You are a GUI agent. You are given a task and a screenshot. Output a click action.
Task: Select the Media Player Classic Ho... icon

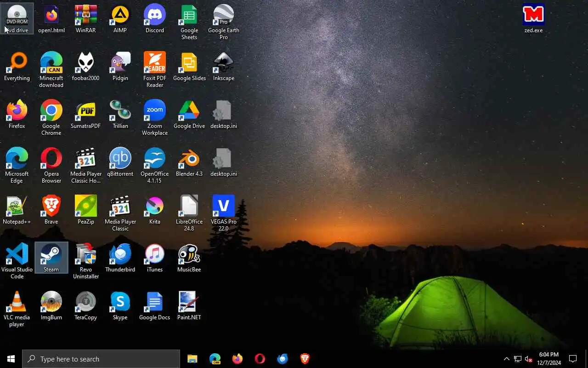coord(86,166)
